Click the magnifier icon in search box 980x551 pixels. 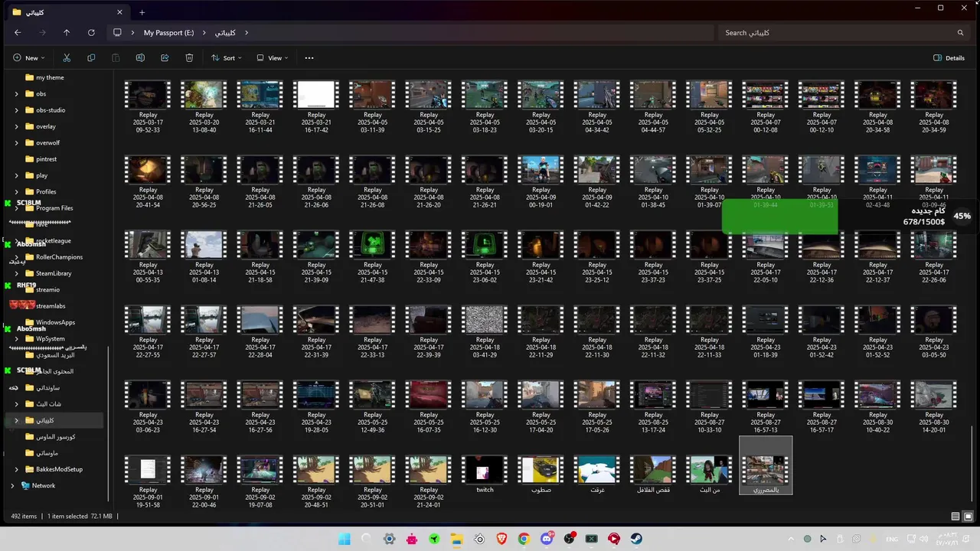point(960,33)
